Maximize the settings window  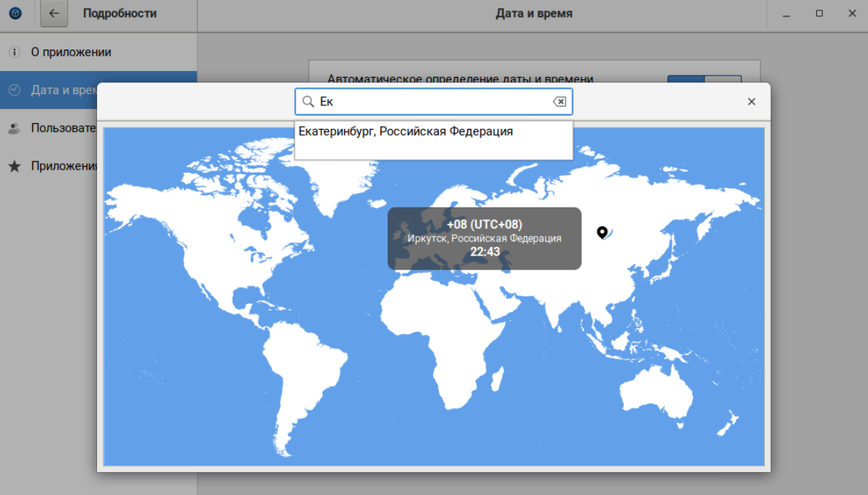coord(819,13)
